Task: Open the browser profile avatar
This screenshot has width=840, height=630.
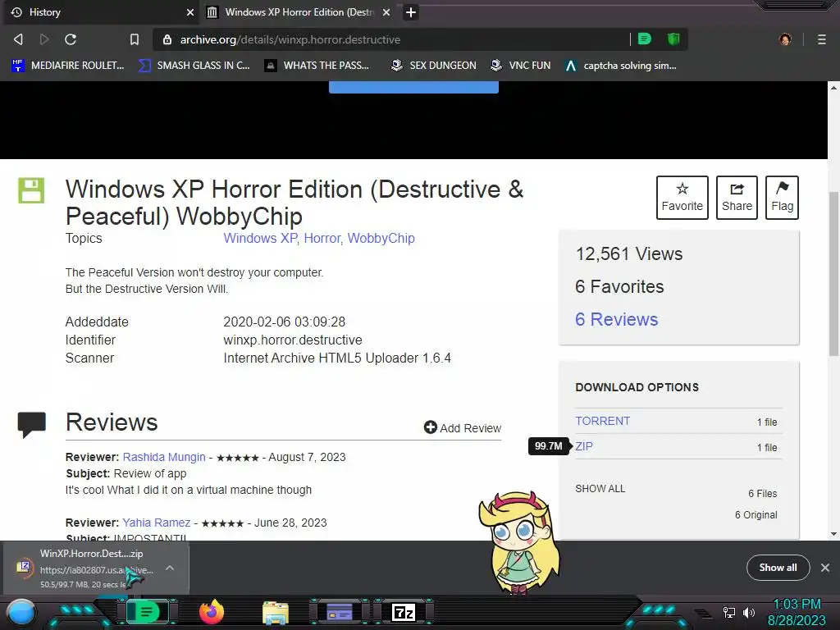Action: [x=785, y=39]
